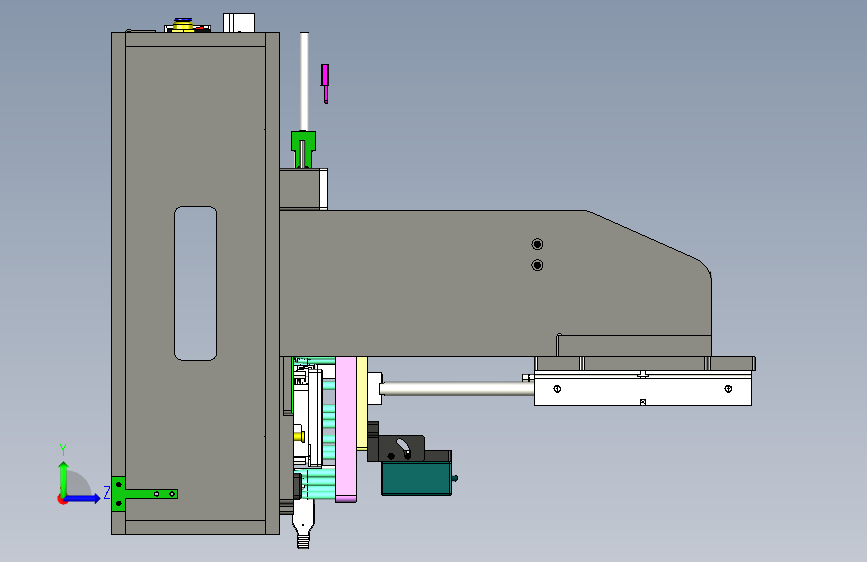Select the pink vertical plate
This screenshot has width=867, height=562.
pyautogui.click(x=346, y=429)
